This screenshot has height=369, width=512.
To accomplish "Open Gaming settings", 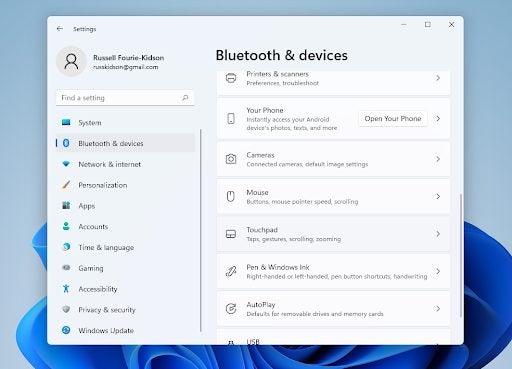I will tap(125, 268).
